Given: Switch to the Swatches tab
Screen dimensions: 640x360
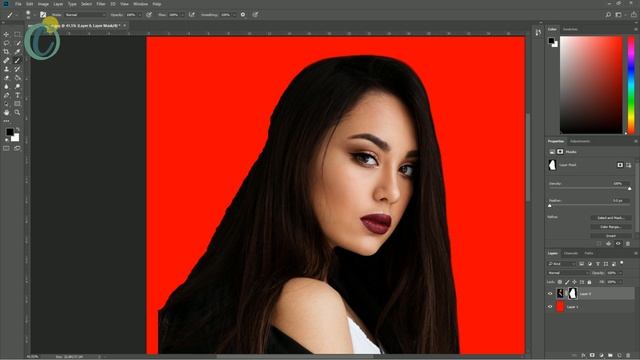Looking at the screenshot, I should tap(570, 29).
